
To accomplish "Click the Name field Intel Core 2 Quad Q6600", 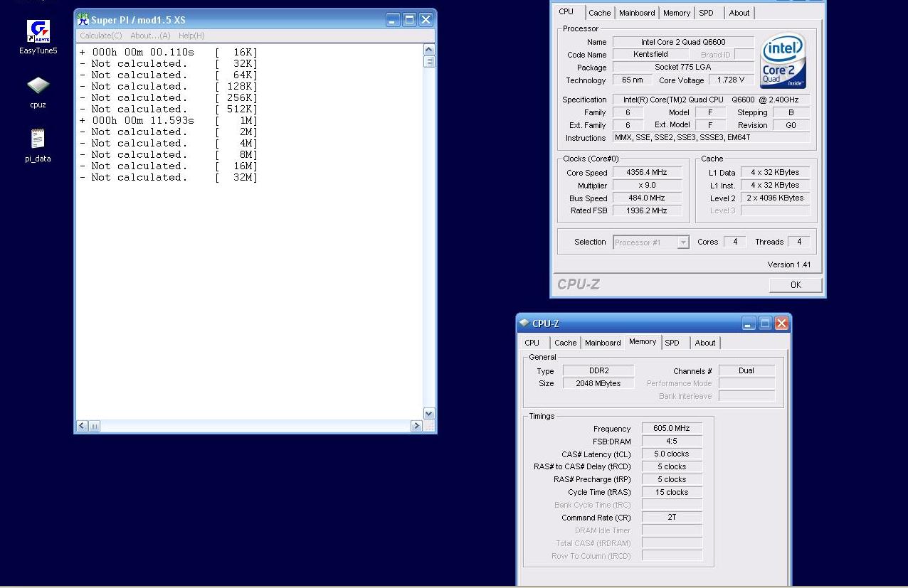I will 683,42.
